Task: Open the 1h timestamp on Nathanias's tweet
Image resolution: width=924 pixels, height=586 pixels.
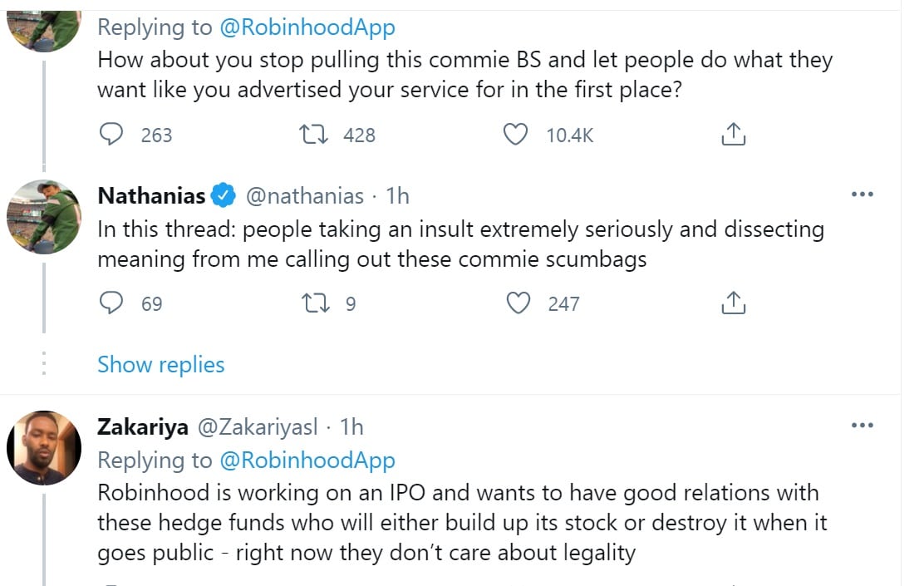Action: pos(398,195)
